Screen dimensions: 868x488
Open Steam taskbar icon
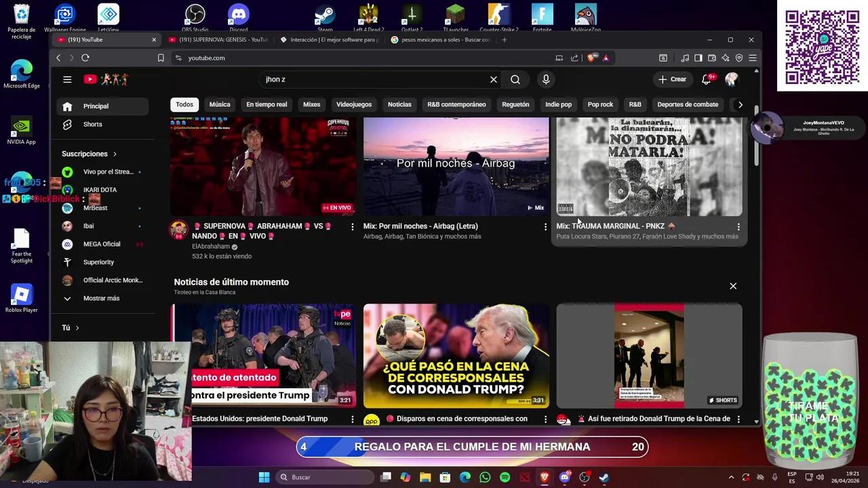[604, 477]
